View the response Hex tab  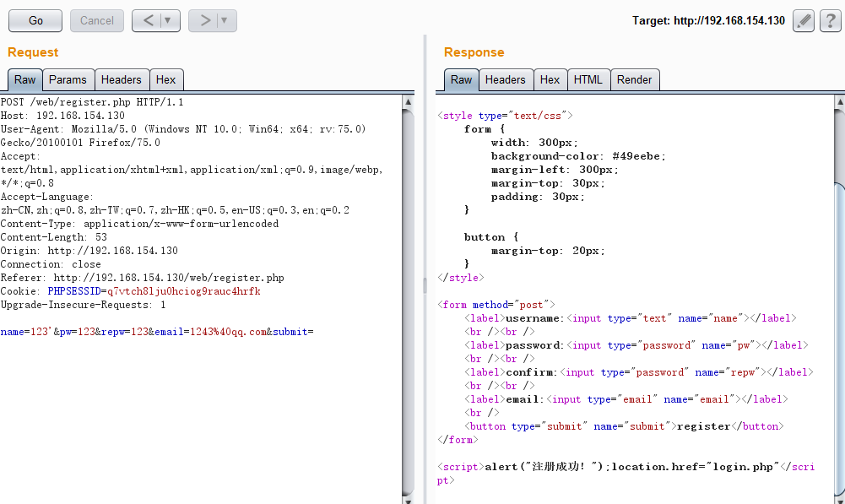click(550, 80)
